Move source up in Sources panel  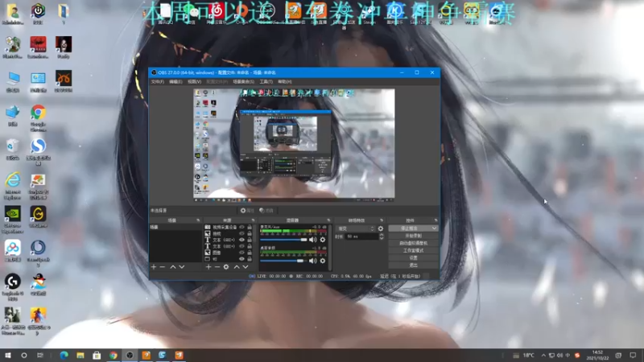(237, 267)
